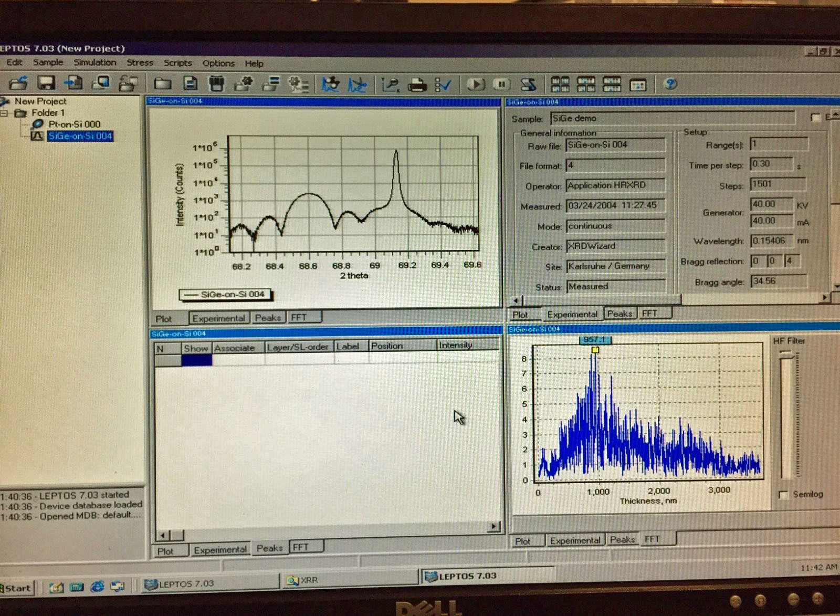840x616 pixels.
Task: Click the dark sample container toolbar icon
Action: pos(216,83)
